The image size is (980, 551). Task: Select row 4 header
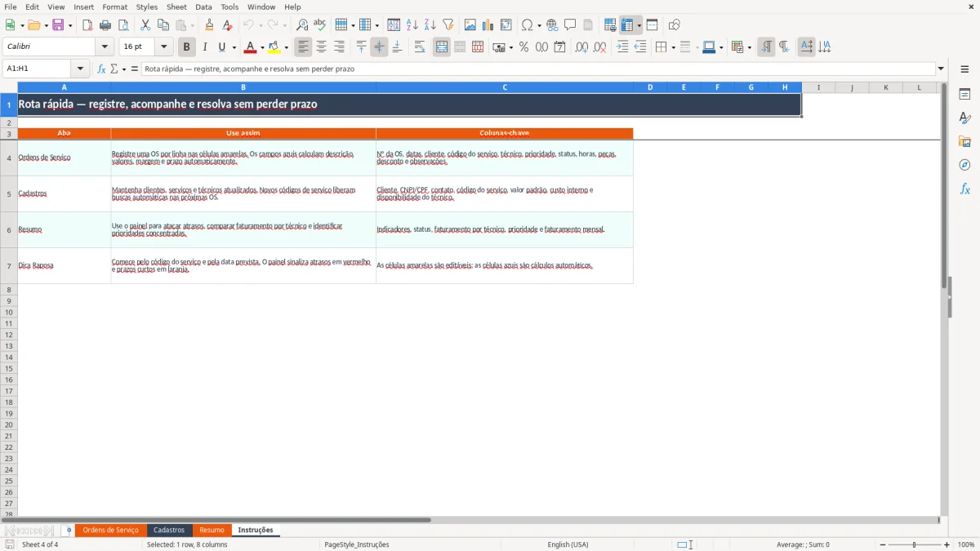(9, 158)
